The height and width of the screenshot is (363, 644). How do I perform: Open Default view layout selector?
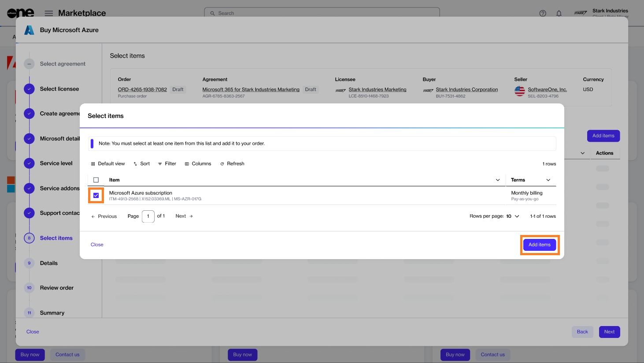108,164
